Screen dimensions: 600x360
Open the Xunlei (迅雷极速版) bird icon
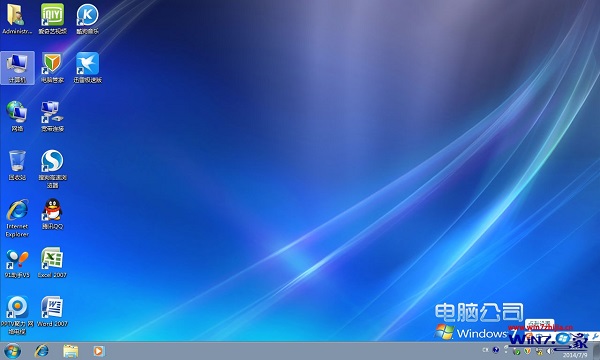click(87, 68)
